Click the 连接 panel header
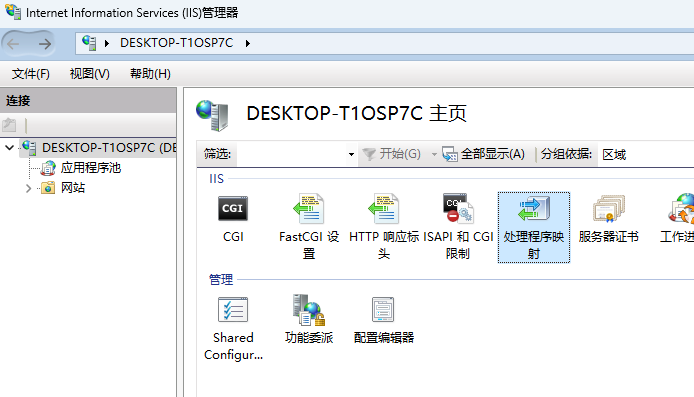 click(88, 100)
